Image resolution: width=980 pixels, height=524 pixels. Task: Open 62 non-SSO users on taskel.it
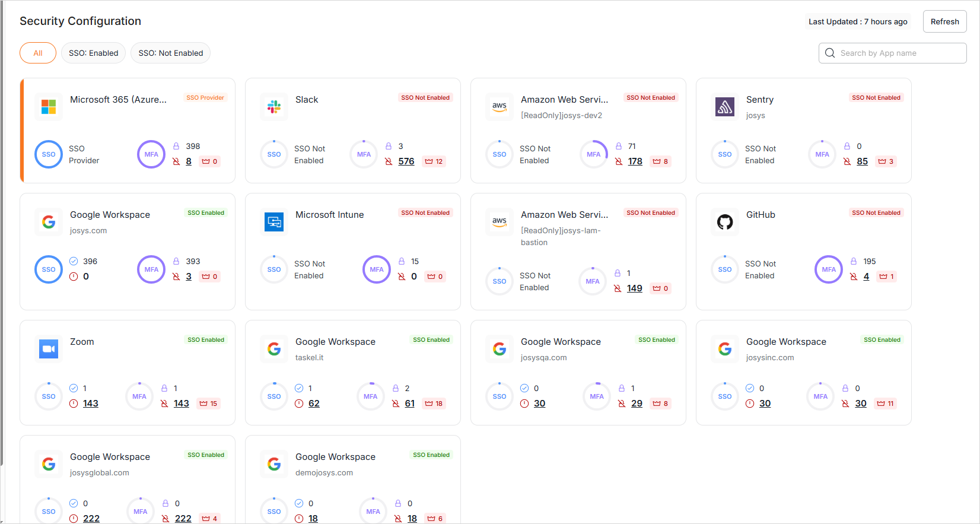tap(314, 404)
